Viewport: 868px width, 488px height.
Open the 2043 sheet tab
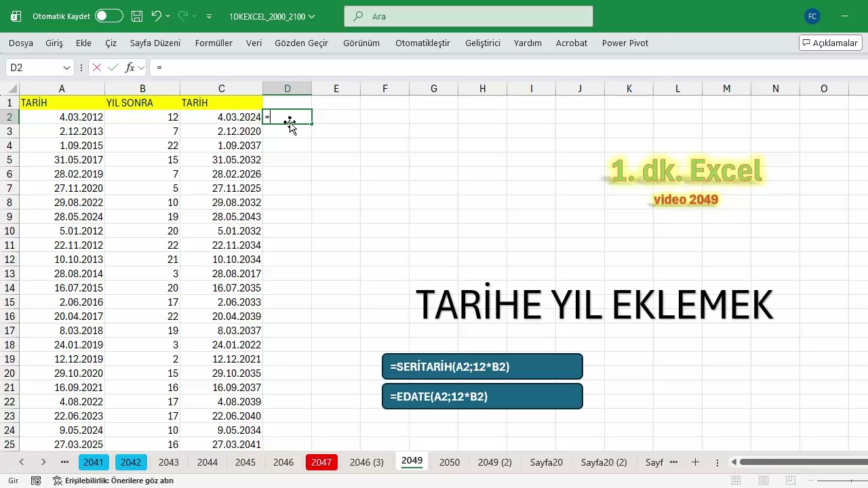[169, 462]
